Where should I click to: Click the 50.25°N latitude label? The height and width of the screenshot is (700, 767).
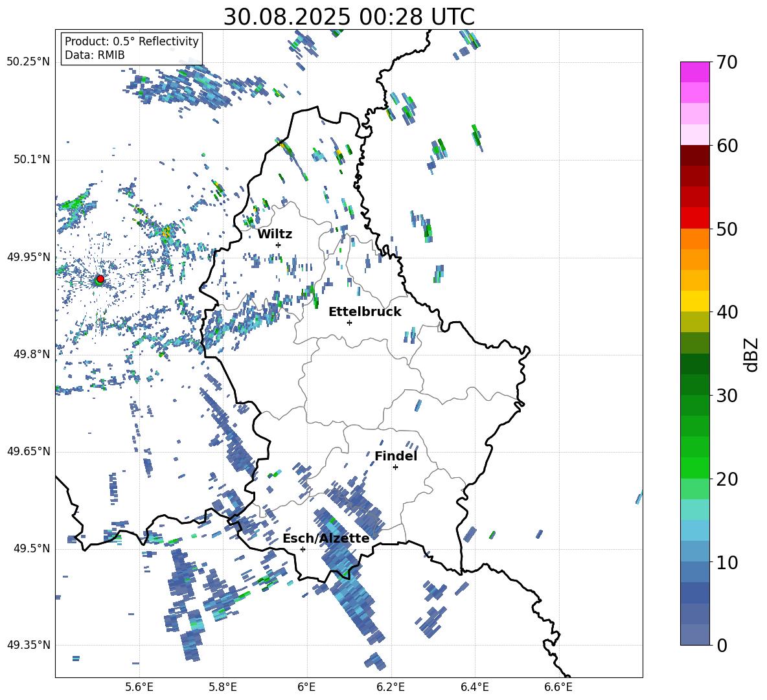[29, 62]
